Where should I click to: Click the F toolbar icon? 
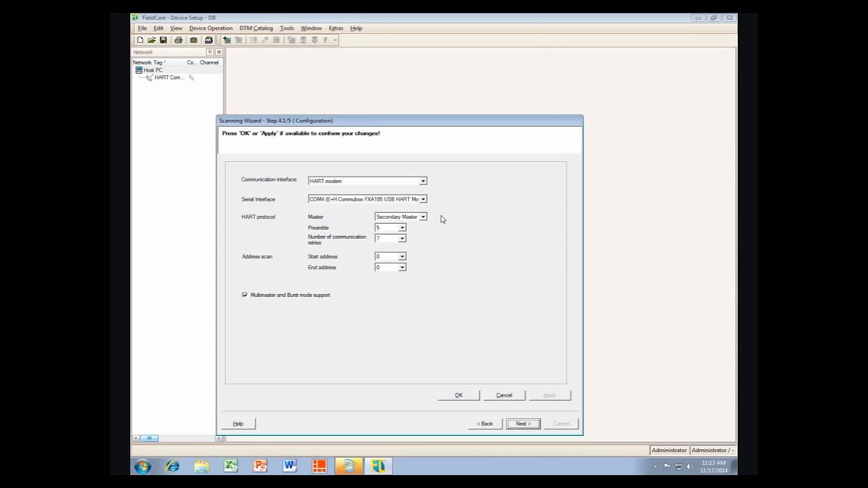[325, 40]
